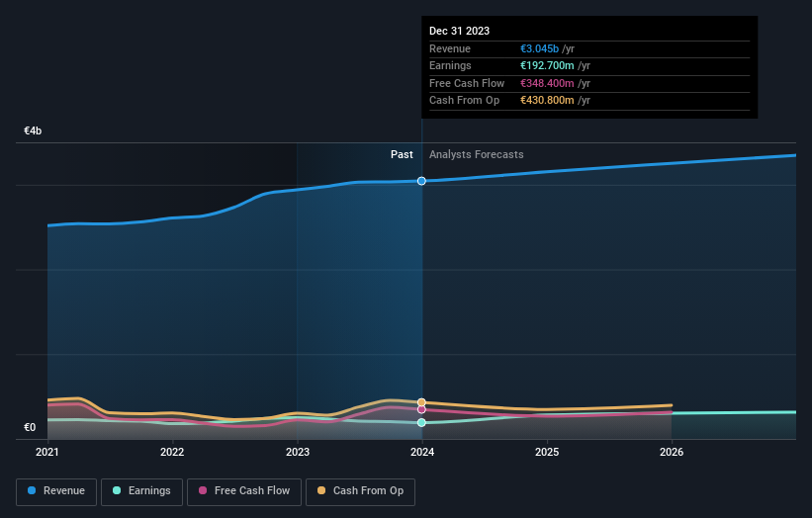
Task: Click the €4b y-axis label
Action: 33,130
